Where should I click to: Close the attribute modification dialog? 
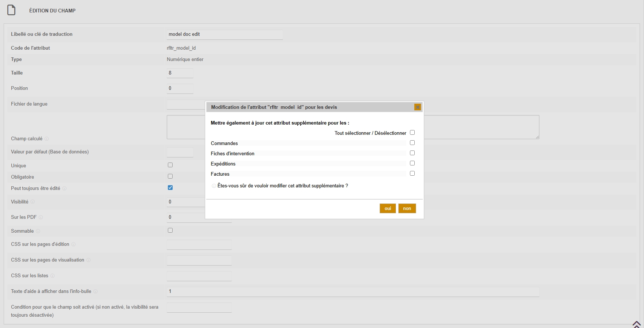pyautogui.click(x=417, y=107)
